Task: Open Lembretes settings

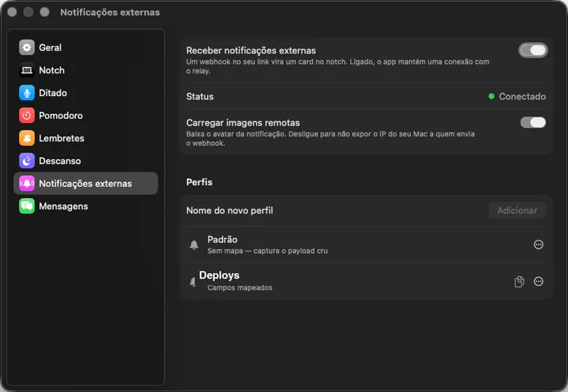Action: point(85,138)
